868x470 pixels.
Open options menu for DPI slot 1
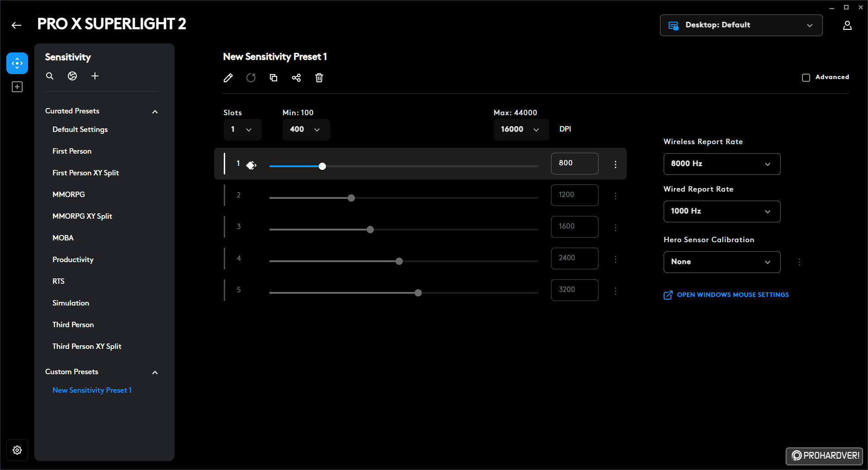coord(615,164)
